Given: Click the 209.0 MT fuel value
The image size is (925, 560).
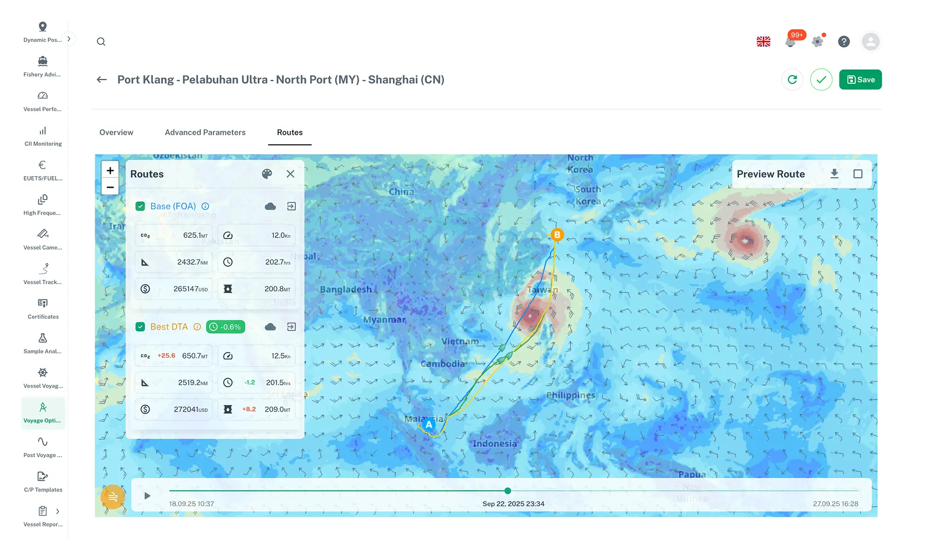Looking at the screenshot, I should coord(277,410).
